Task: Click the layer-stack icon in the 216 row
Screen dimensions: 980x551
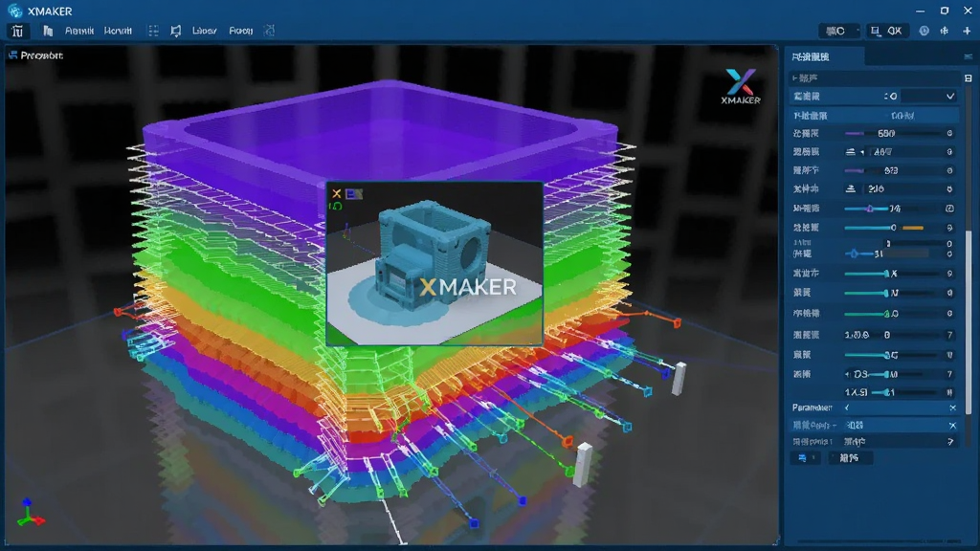Action: click(x=851, y=188)
